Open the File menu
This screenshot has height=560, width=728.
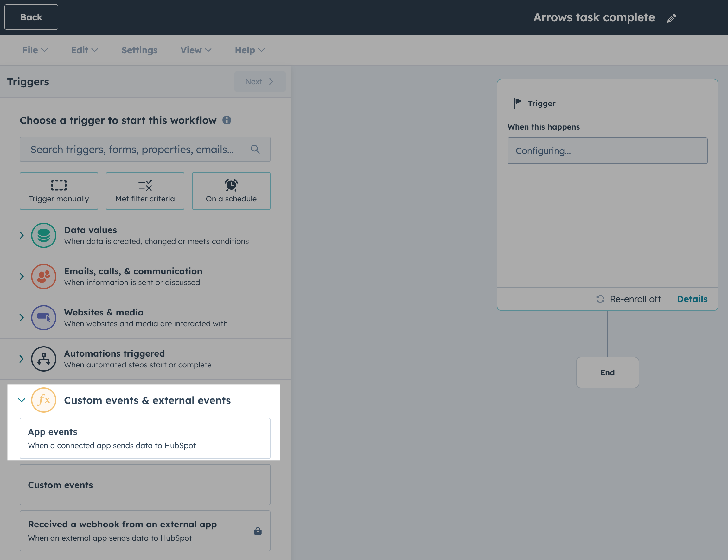[35, 50]
